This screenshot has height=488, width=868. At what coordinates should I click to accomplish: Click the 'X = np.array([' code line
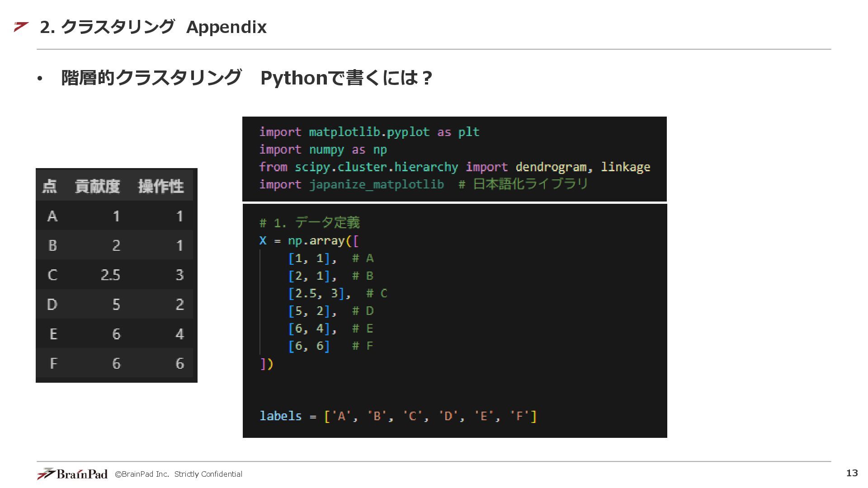(309, 241)
